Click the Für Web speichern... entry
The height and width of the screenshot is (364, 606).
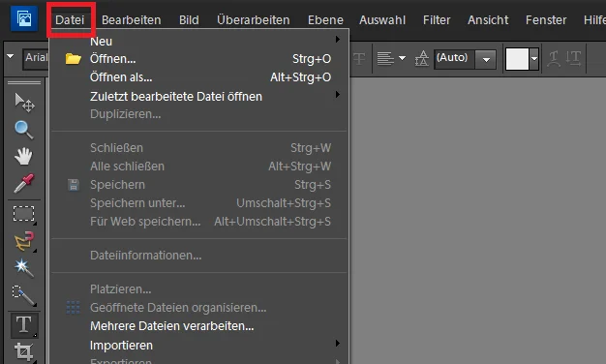point(199,222)
